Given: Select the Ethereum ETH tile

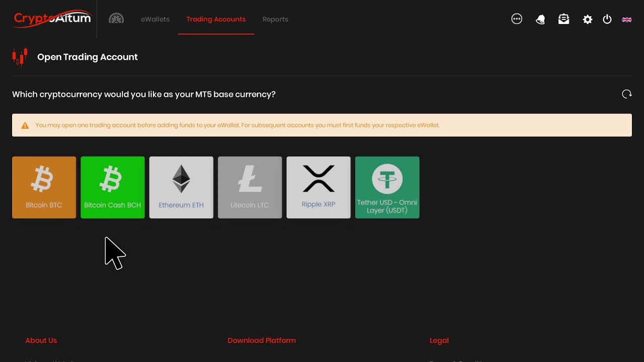Looking at the screenshot, I should tap(181, 187).
